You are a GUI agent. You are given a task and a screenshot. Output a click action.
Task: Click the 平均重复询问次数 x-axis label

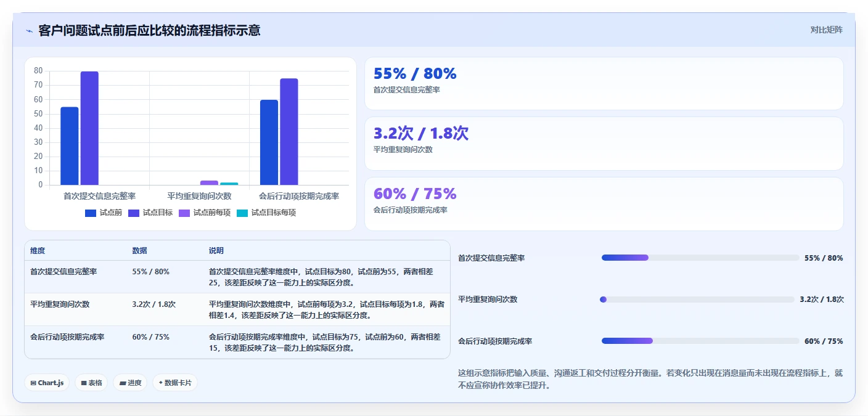[199, 196]
